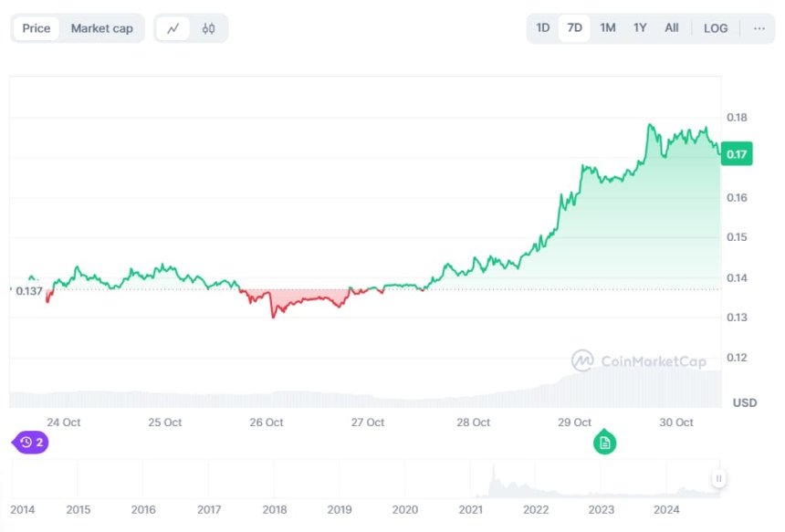The height and width of the screenshot is (532, 785).
Task: Click the green 0.17 current price label
Action: (736, 154)
